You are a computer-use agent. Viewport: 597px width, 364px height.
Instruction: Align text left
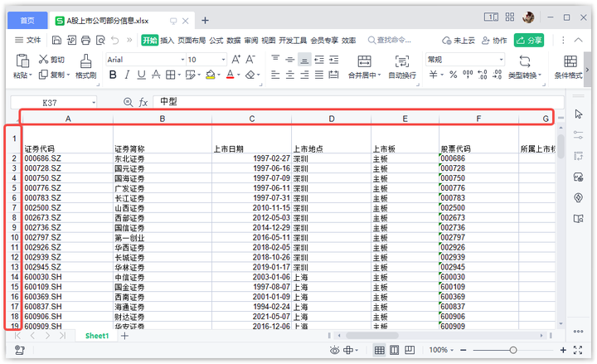point(275,75)
